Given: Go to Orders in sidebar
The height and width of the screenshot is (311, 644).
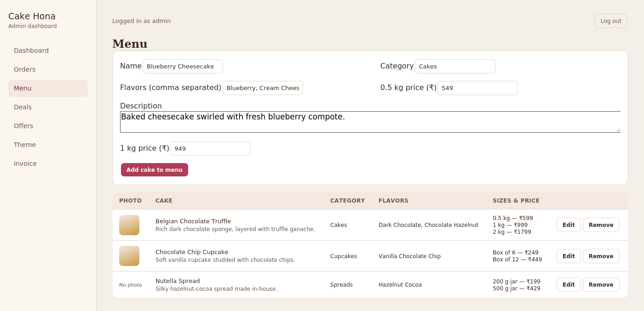Looking at the screenshot, I should pyautogui.click(x=48, y=69).
